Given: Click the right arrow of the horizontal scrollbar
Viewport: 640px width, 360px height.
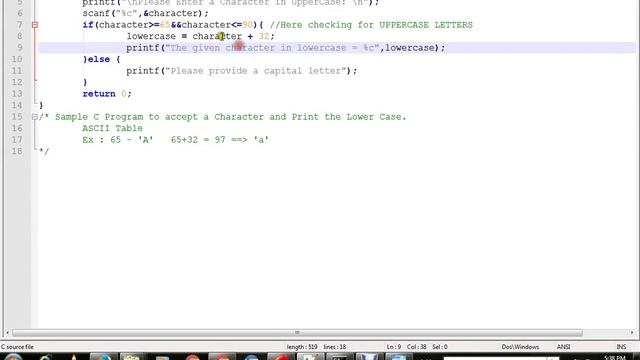Looking at the screenshot, I should [632, 333].
